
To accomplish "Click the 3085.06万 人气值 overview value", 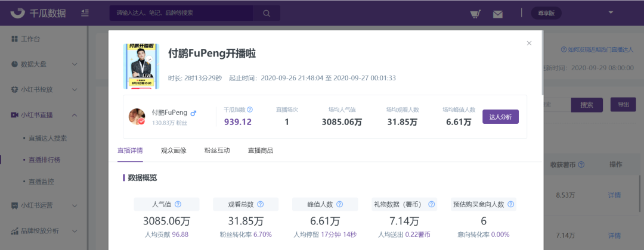I will pyautogui.click(x=167, y=221).
